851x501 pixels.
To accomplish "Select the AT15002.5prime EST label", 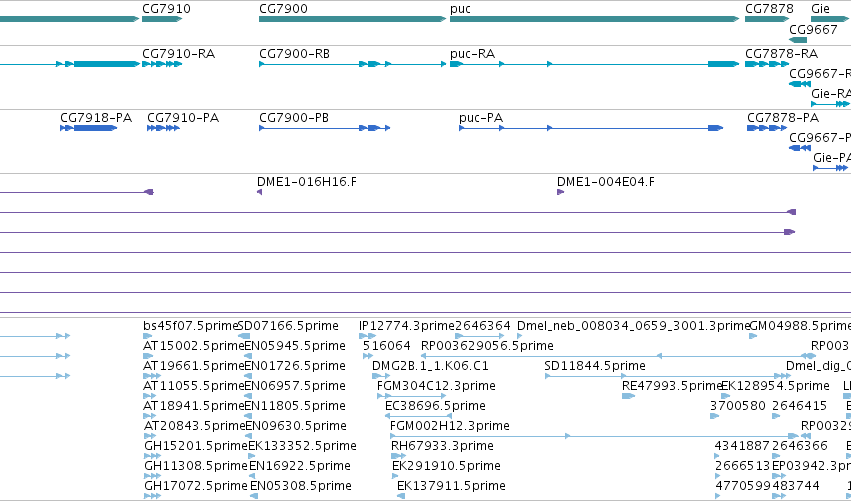I will (x=194, y=346).
